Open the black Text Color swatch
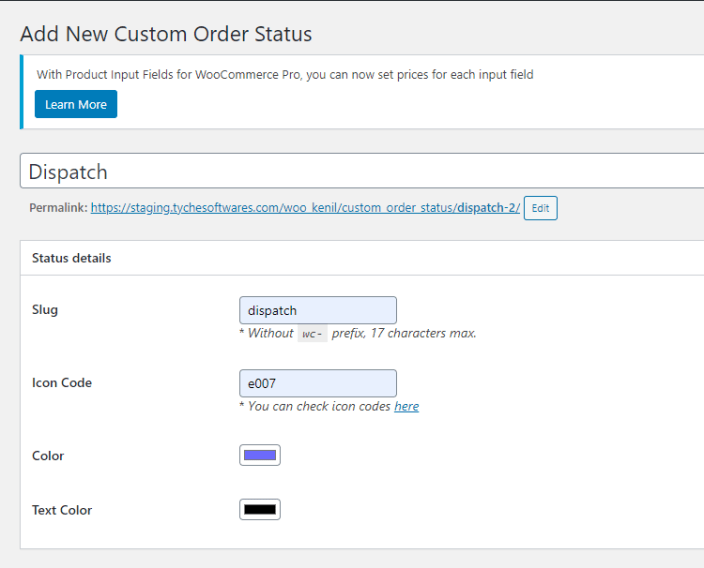 (260, 510)
